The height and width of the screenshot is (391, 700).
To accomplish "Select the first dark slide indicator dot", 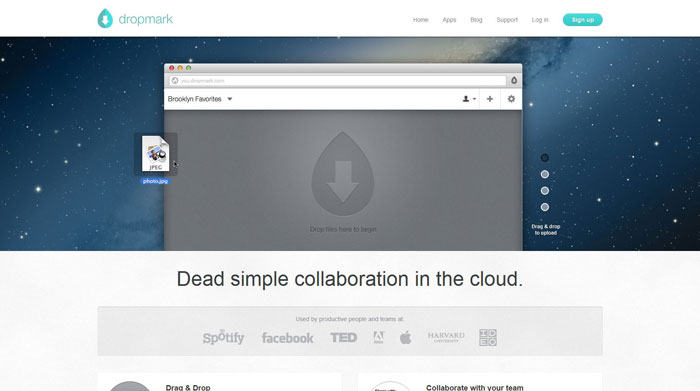I will click(x=545, y=158).
